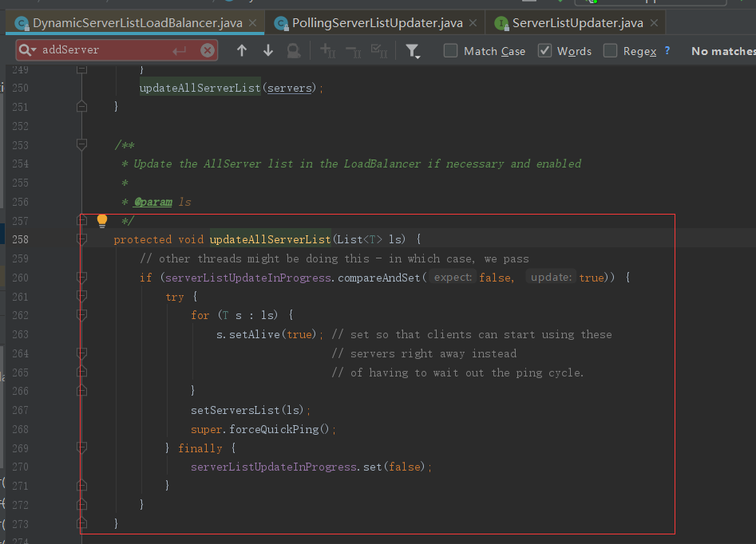Click the 'update:' parameter hint
Image resolution: width=756 pixels, height=544 pixels.
551,277
